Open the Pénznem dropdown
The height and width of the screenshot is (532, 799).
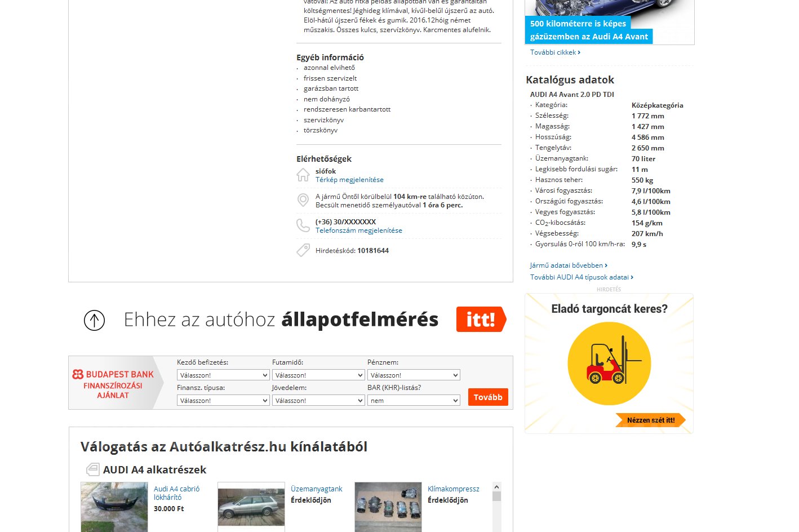(x=414, y=375)
